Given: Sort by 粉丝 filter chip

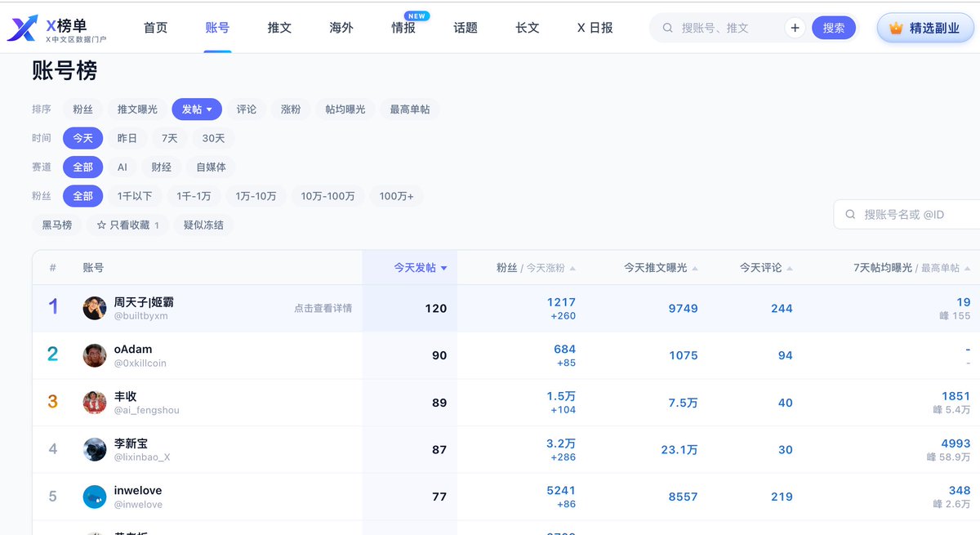Looking at the screenshot, I should click(x=82, y=109).
